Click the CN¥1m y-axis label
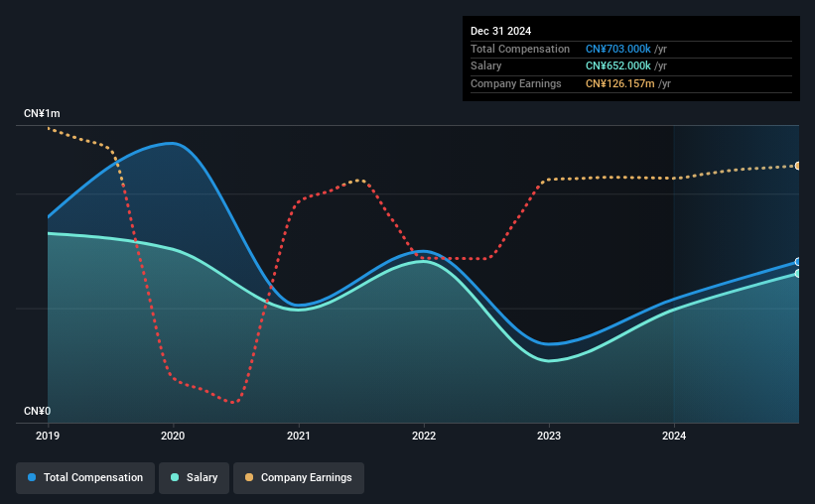 point(42,113)
